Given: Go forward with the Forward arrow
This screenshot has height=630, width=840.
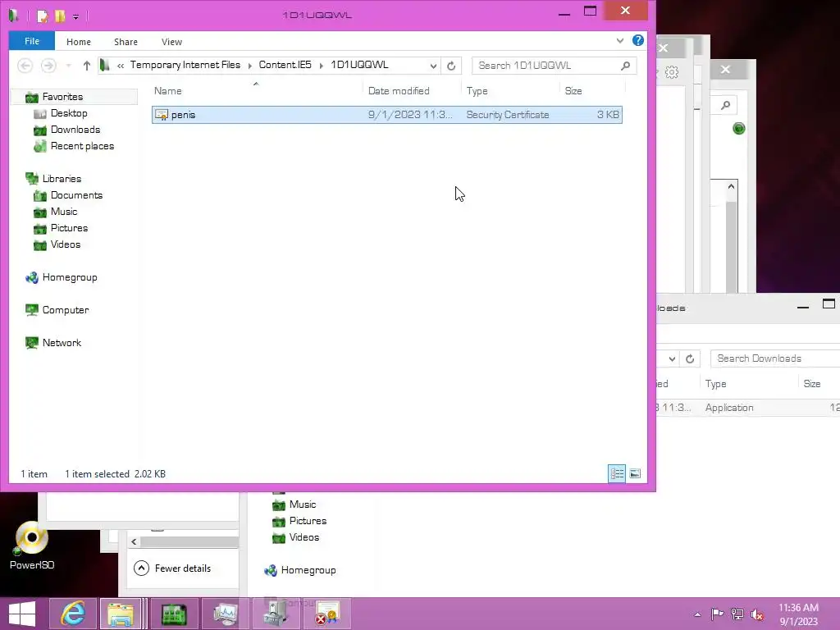Looking at the screenshot, I should coord(48,66).
